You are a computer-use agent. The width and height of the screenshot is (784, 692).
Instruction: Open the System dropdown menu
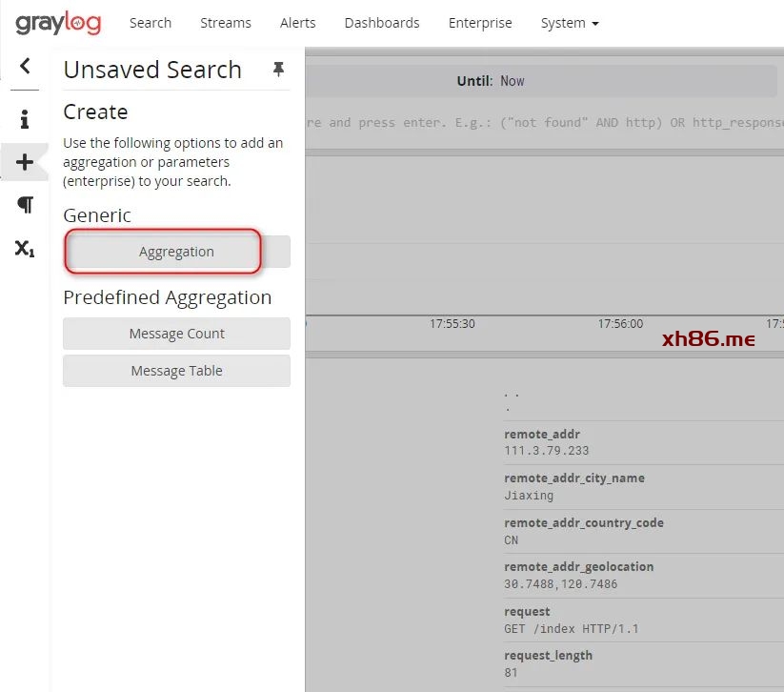(x=569, y=23)
